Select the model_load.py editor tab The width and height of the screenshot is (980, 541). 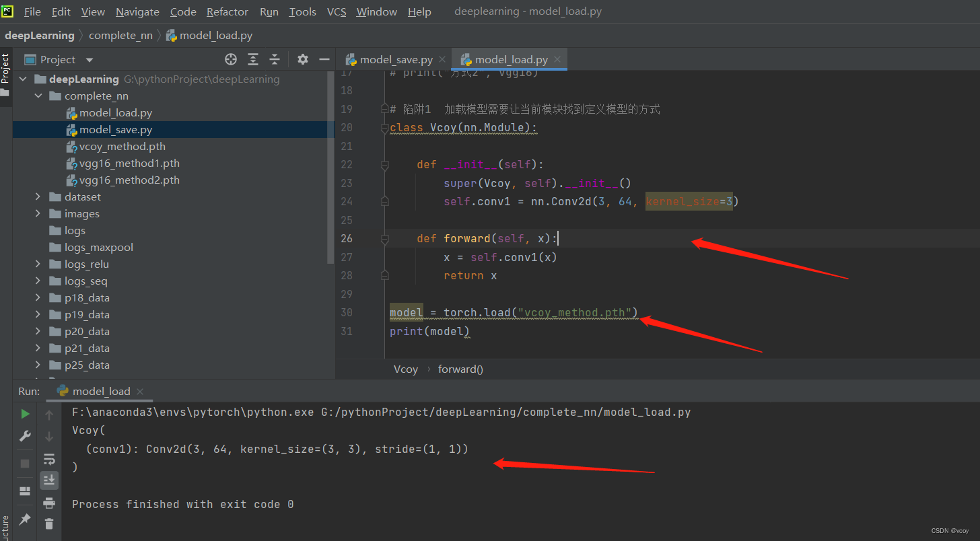point(510,60)
